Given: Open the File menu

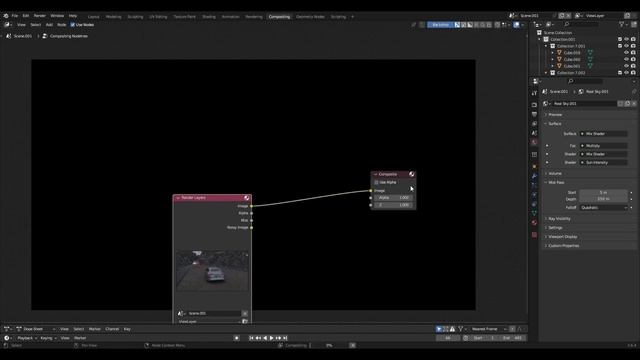Looking at the screenshot, I should [x=15, y=16].
